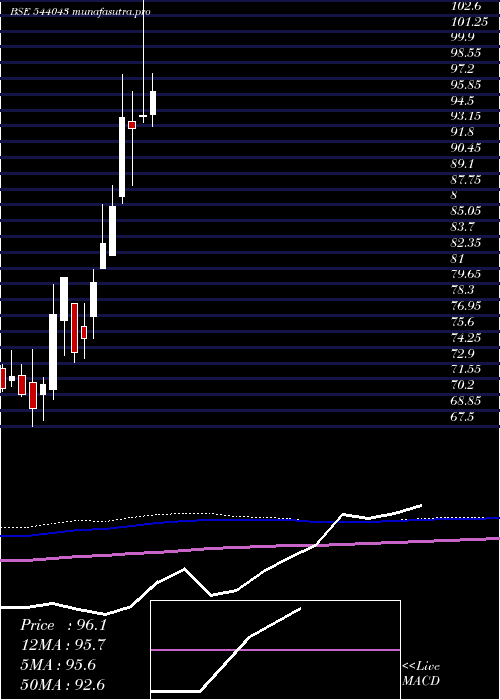Select the 90.45 price level label
This screenshot has width=500, height=700.
pyautogui.click(x=466, y=148)
